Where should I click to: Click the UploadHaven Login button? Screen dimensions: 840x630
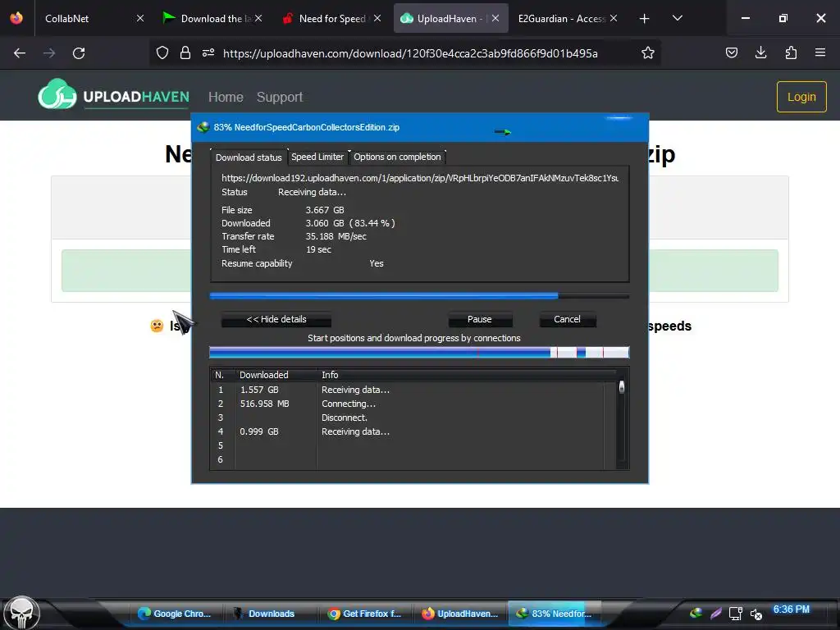(x=801, y=97)
